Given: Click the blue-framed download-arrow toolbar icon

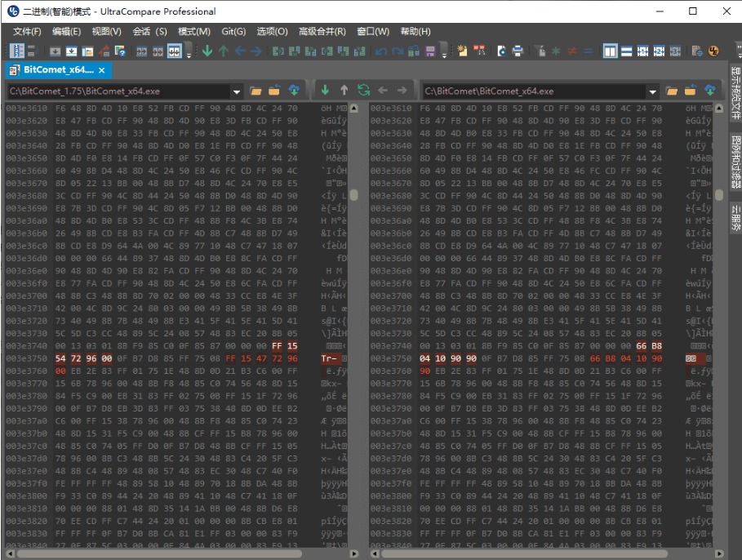Looking at the screenshot, I should (71, 51).
